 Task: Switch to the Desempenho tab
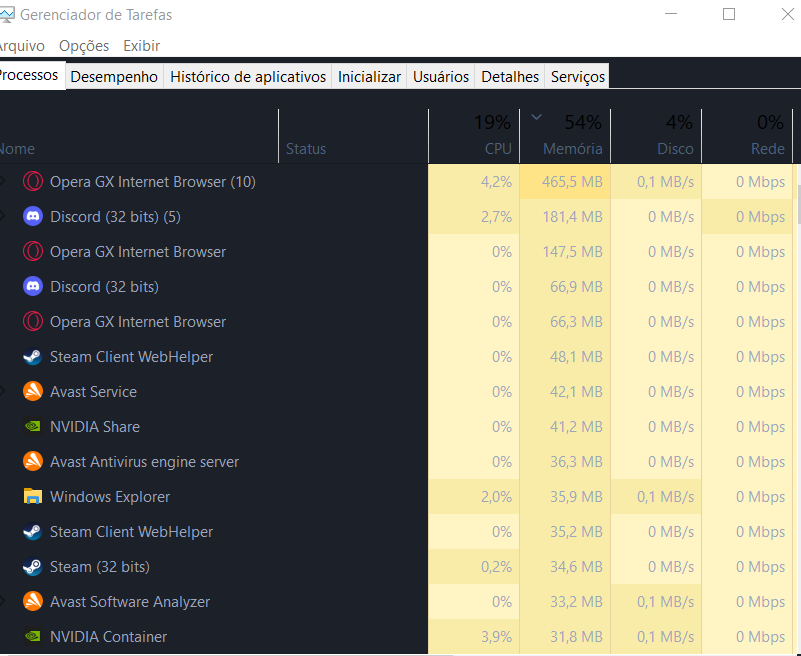click(114, 77)
